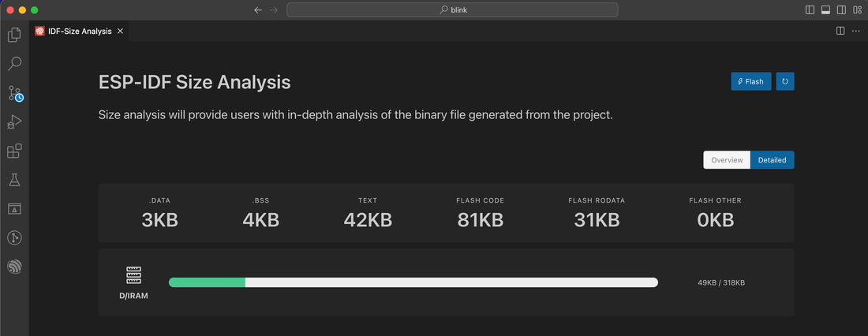This screenshot has width=868, height=336.
Task: Close the IDF-Size Analysis tab
Action: [120, 32]
